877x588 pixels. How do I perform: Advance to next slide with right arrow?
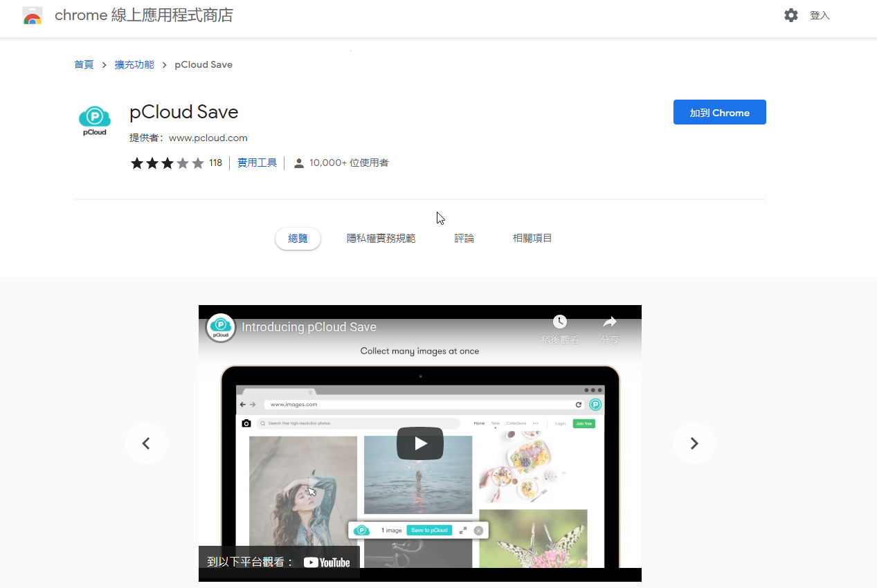point(694,443)
